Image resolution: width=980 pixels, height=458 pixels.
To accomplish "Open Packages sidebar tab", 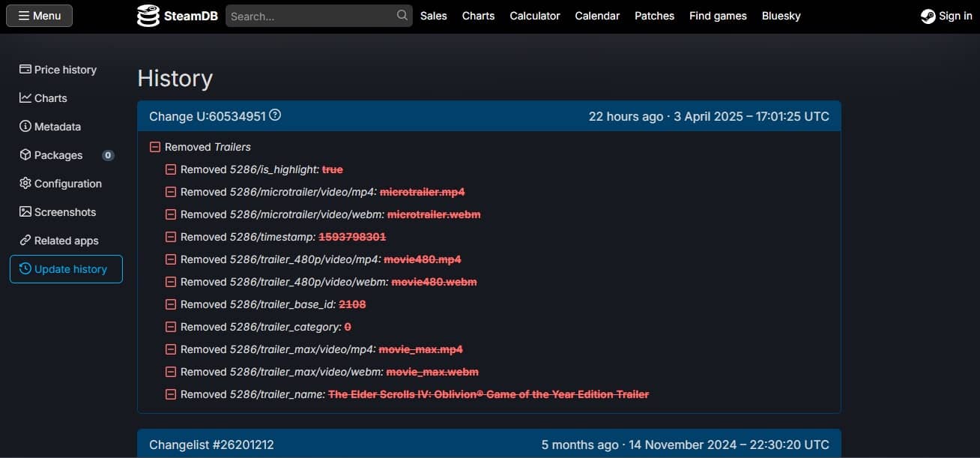I will pos(66,155).
